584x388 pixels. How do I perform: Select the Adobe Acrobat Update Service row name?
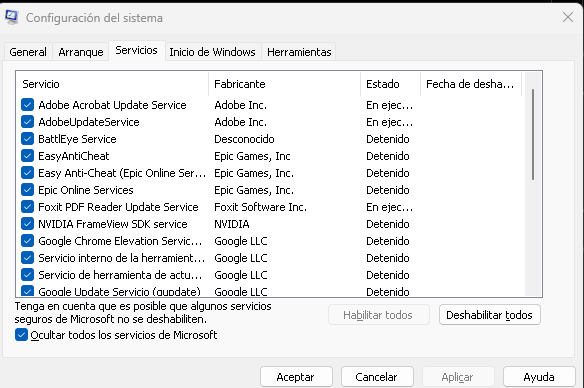coord(112,105)
